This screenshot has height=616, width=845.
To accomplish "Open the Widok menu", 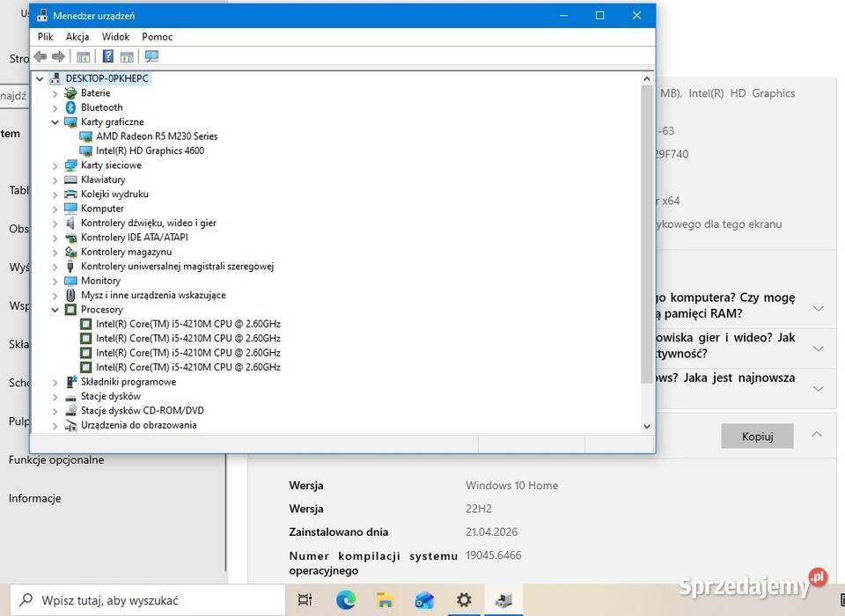I will (x=116, y=37).
